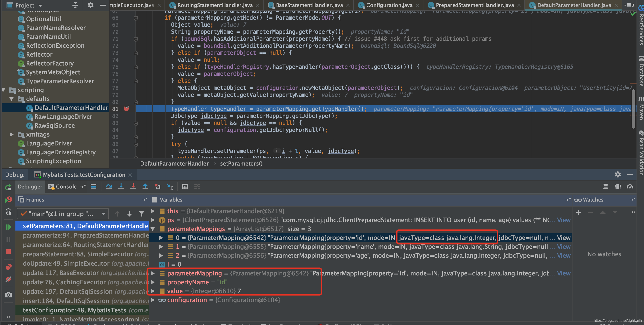Click Show Execution Point icon
The width and height of the screenshot is (644, 325).
tap(93, 187)
